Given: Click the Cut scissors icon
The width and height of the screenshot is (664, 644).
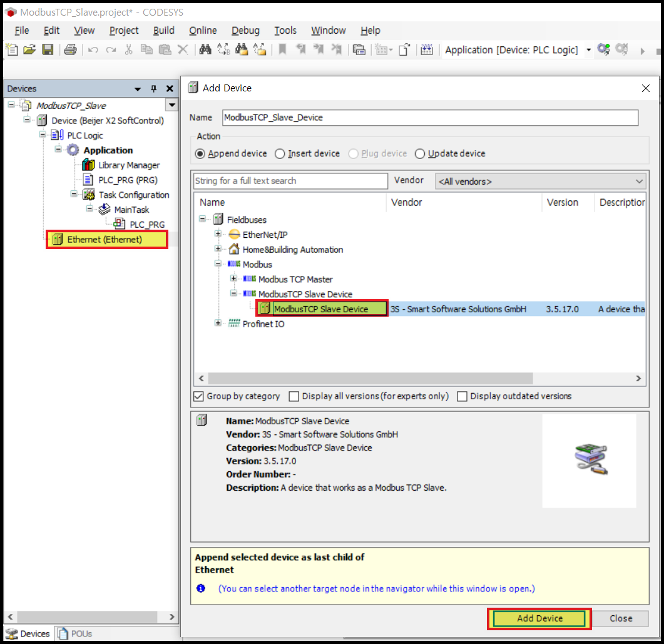Looking at the screenshot, I should (x=129, y=49).
